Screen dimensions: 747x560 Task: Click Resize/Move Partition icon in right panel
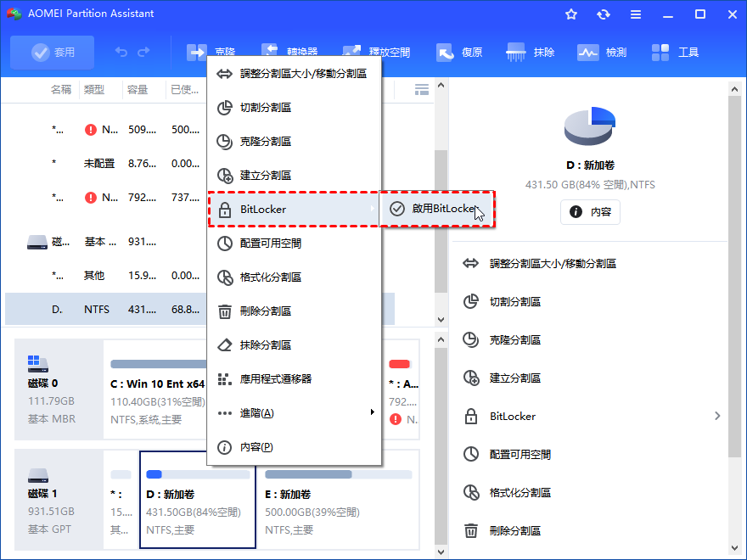pos(470,263)
